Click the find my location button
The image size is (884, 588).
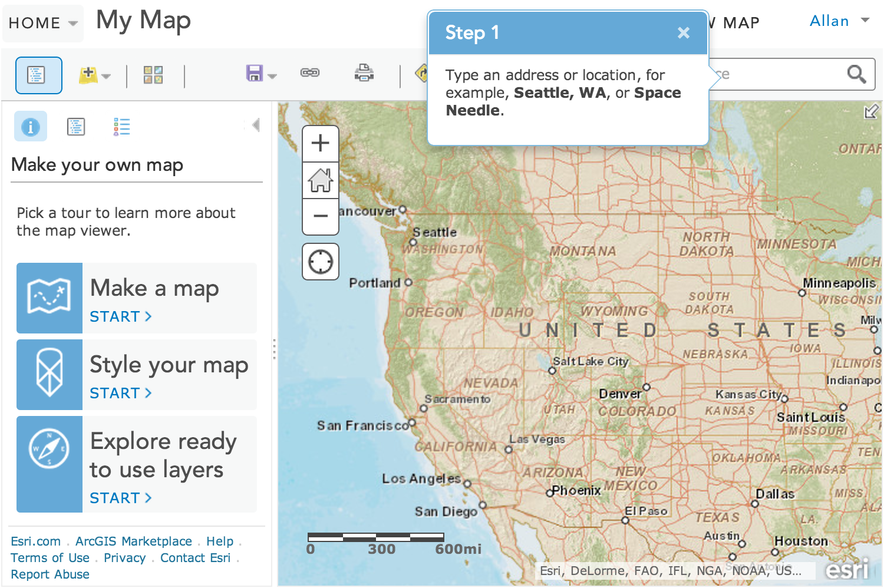click(321, 262)
